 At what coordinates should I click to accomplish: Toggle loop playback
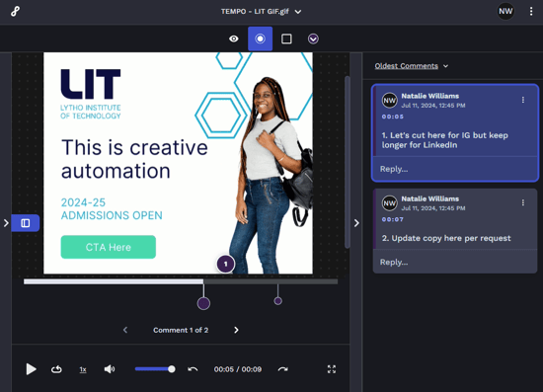(56, 369)
